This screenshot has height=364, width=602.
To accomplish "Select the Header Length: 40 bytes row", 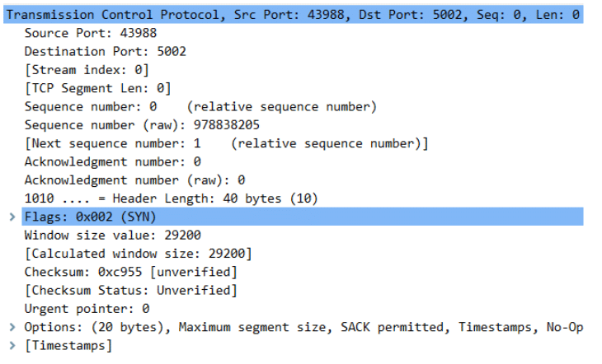I will pyautogui.click(x=171, y=198).
